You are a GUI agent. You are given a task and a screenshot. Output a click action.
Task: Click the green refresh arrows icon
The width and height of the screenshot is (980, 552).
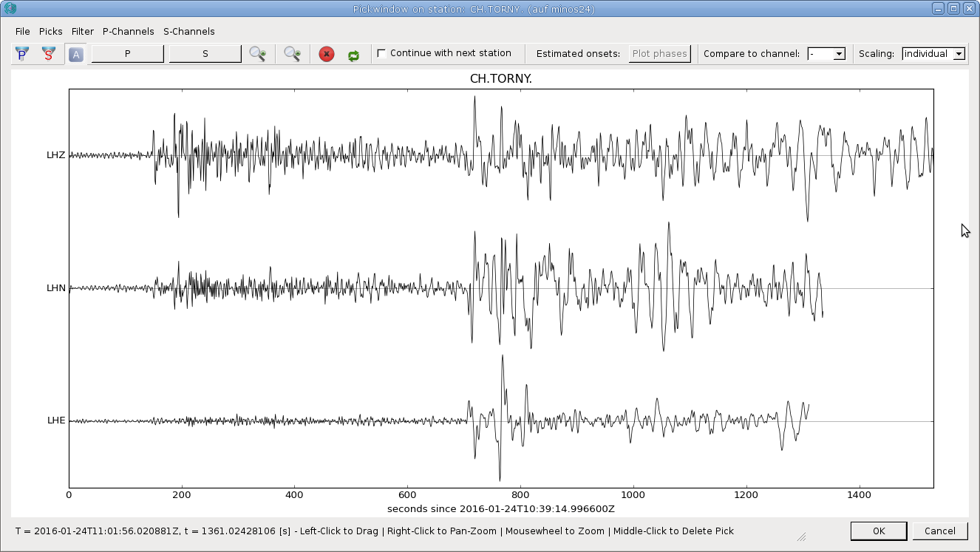tap(353, 55)
